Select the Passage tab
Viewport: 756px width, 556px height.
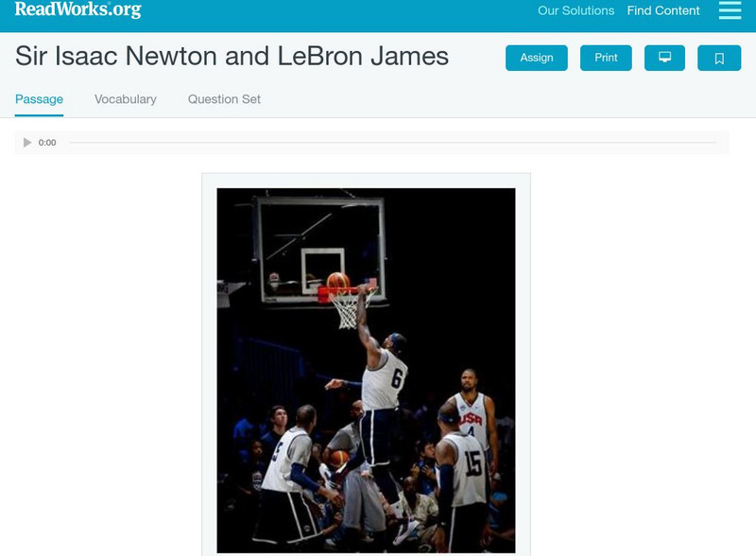click(39, 99)
